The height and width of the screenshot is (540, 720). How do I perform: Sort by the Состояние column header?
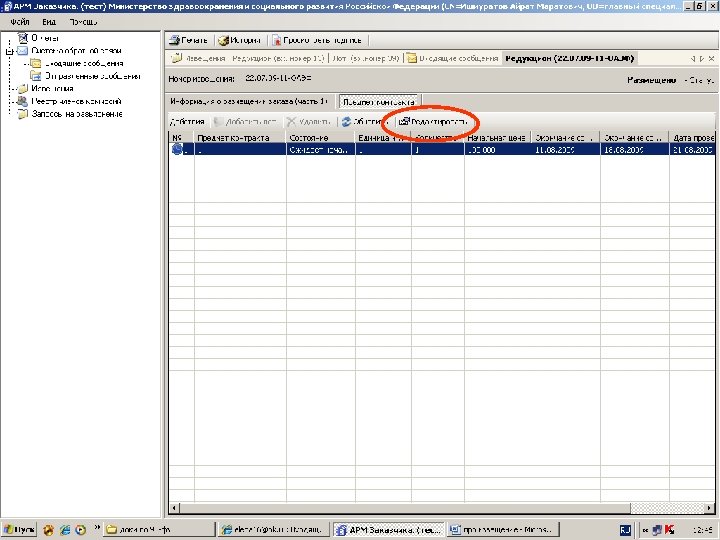[x=321, y=137]
